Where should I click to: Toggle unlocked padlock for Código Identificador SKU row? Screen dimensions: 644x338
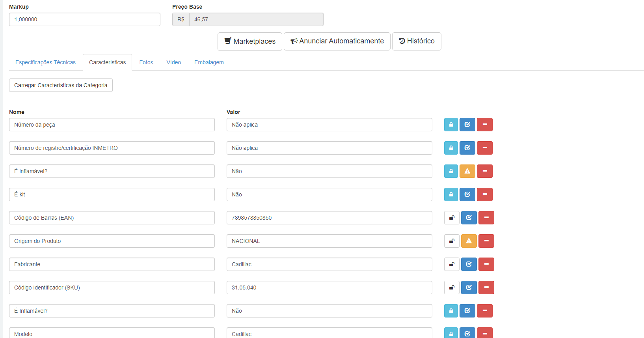point(452,288)
